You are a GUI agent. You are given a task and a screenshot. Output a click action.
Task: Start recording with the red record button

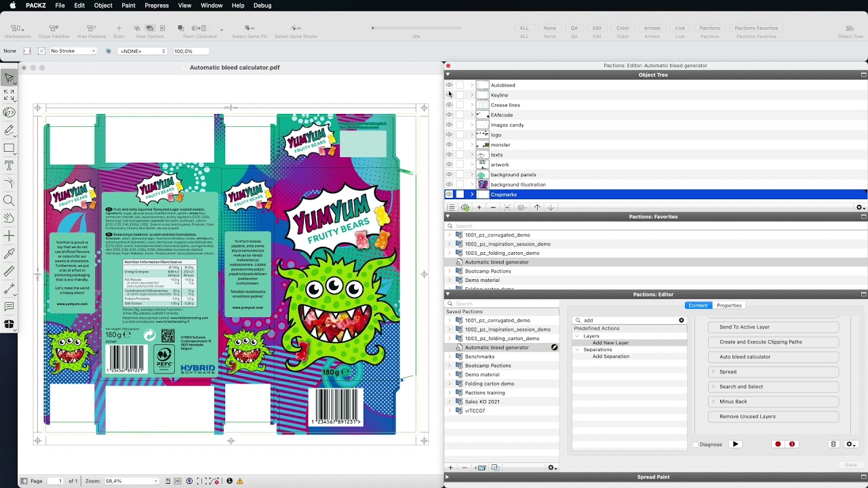point(778,445)
